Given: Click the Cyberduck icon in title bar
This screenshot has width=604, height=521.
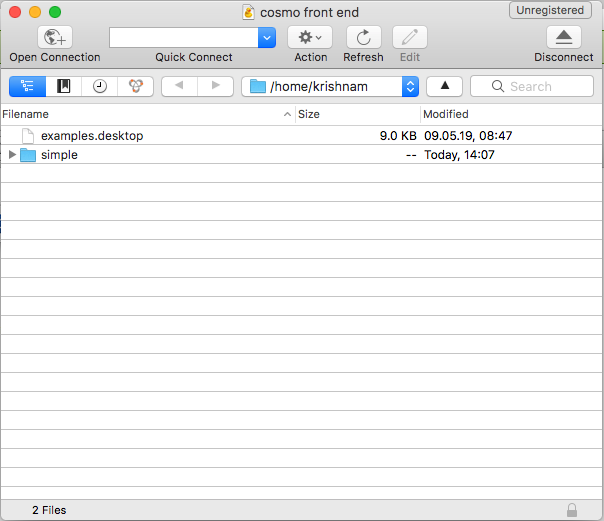Looking at the screenshot, I should pyautogui.click(x=248, y=12).
